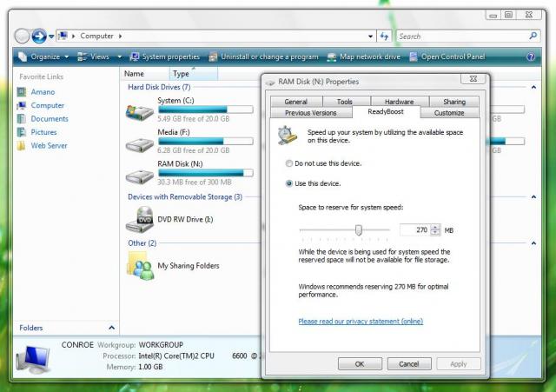Screen dimensions: 556x392
Task: Click the ReadyBoost stopwatch icon
Action: (288, 136)
